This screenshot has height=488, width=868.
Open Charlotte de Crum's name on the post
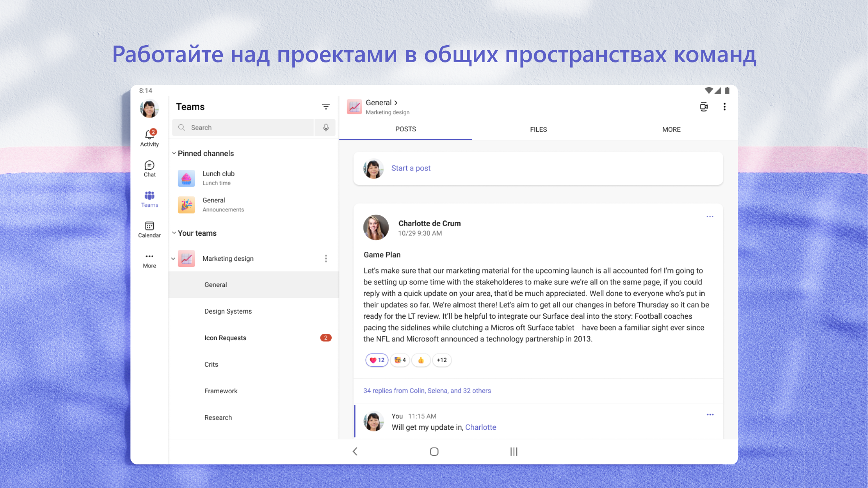pos(429,223)
